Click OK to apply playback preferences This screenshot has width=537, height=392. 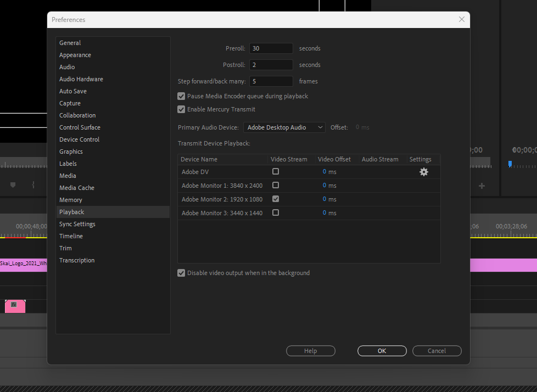(382, 350)
